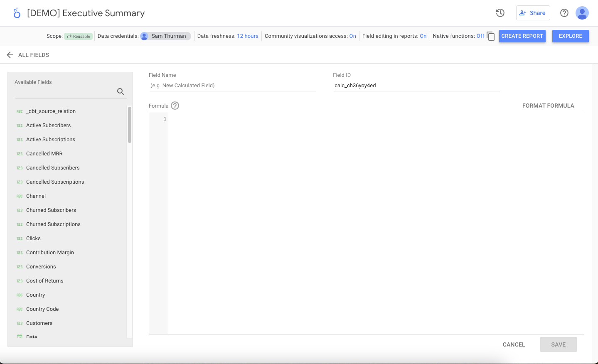Select the Churned Subscribers field

coord(51,210)
